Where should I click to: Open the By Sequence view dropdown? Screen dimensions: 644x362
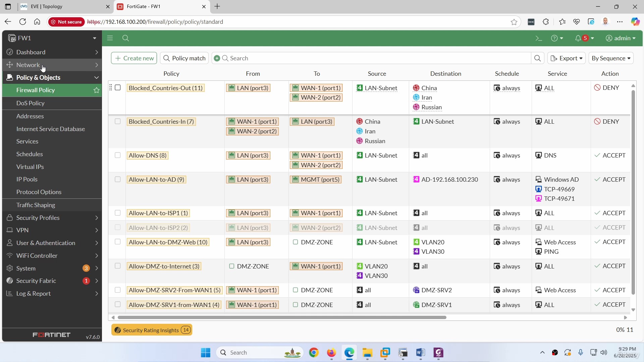611,58
